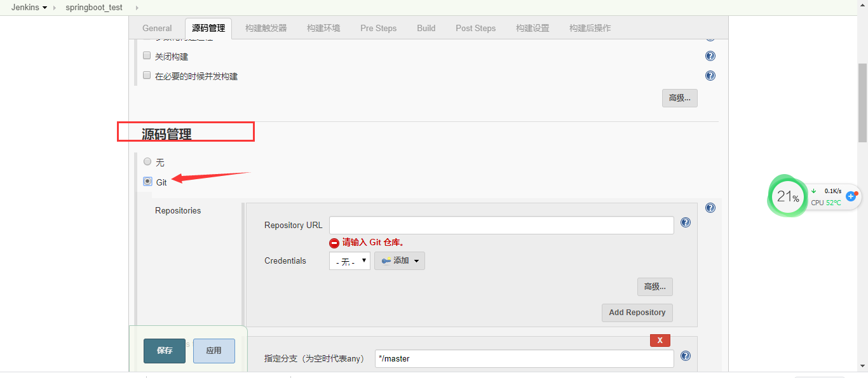The image size is (868, 378).
Task: Switch to the Pre Steps tab
Action: click(x=378, y=28)
